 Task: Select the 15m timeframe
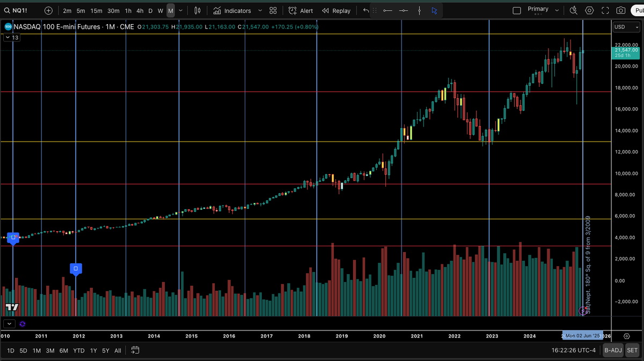point(96,11)
